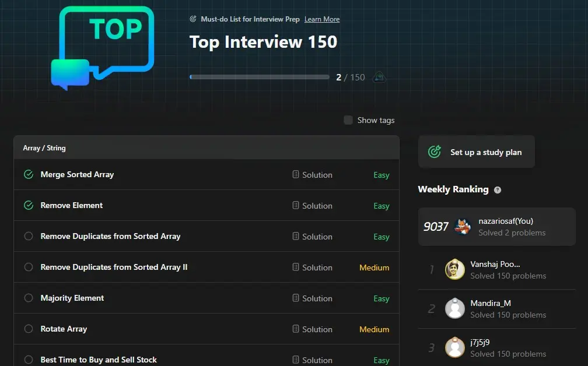The height and width of the screenshot is (366, 588).
Task: Open Solution text for Rotate Array
Action: [317, 329]
